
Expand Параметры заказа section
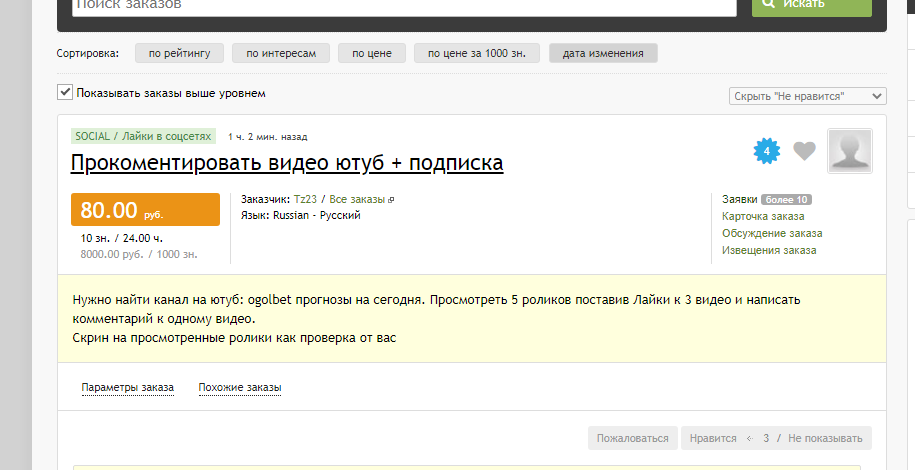tap(128, 387)
